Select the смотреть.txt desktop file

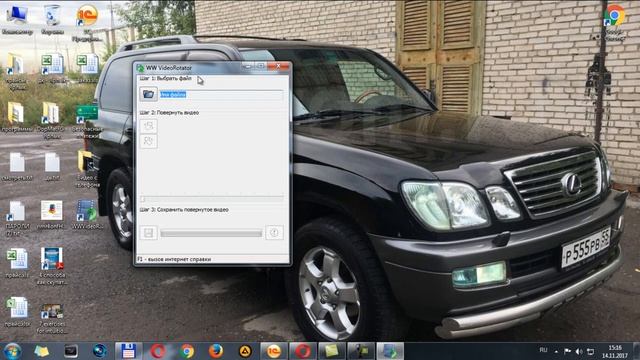17,167
